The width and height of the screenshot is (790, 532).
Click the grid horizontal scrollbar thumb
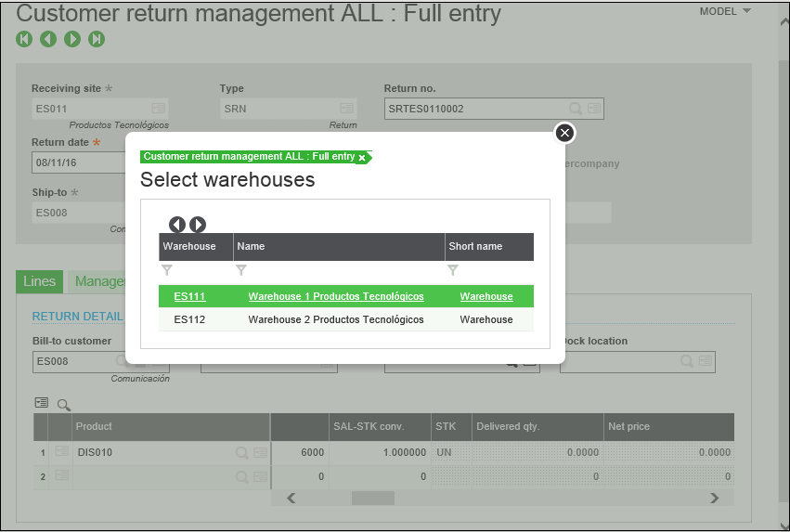pyautogui.click(x=373, y=499)
